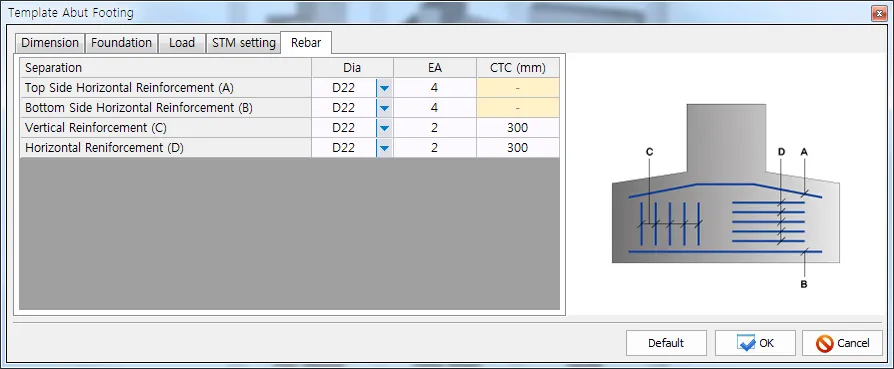Expand Dia dropdown for Top Side Horizontal Reinforcement
The image size is (894, 369).
384,88
